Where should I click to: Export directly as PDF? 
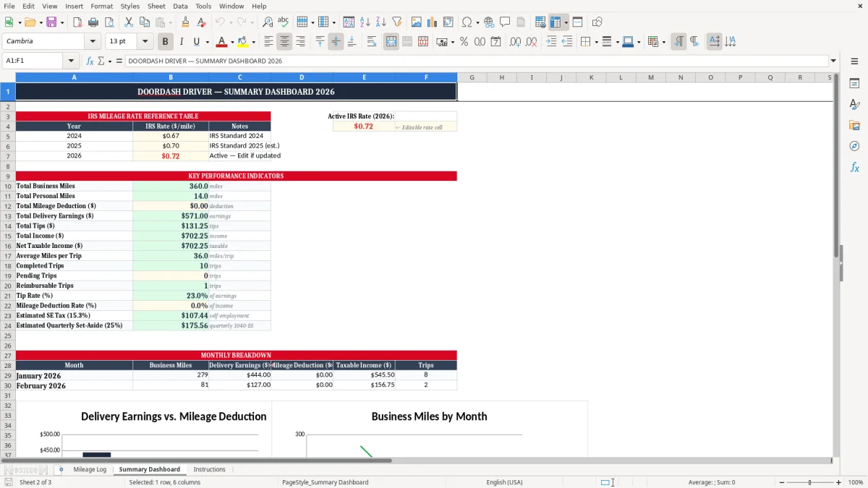point(77,22)
